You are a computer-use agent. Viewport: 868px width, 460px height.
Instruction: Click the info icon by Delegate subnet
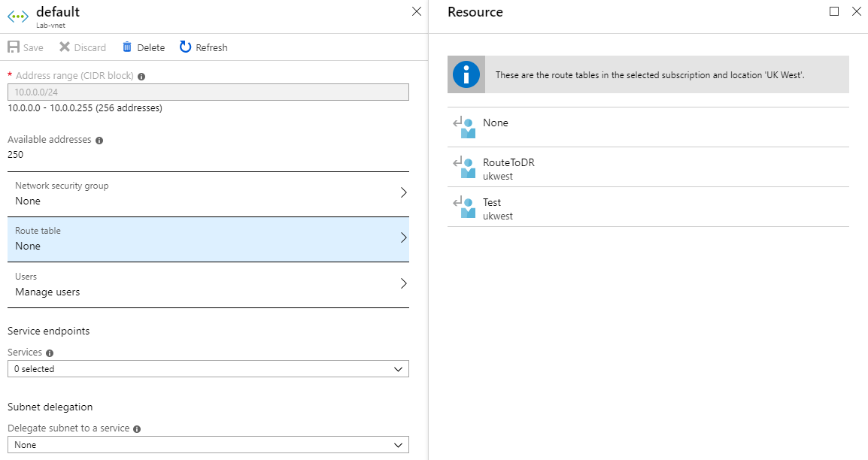click(x=137, y=429)
